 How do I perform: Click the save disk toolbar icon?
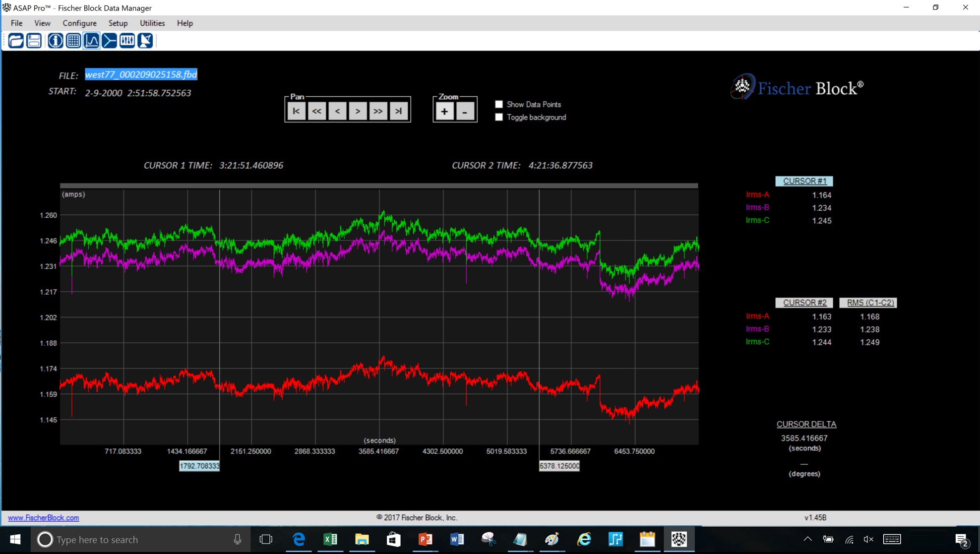pyautogui.click(x=34, y=41)
